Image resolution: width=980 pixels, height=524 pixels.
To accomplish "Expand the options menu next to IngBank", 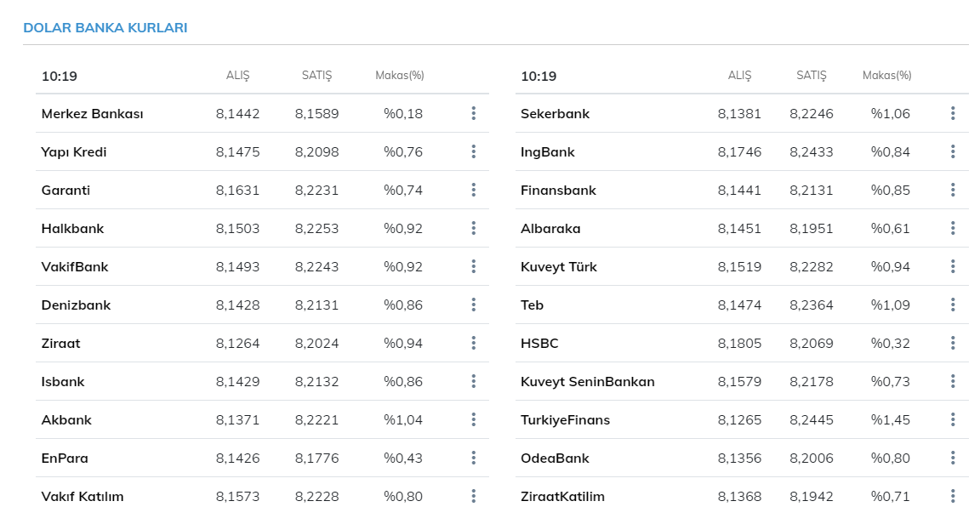I will [953, 151].
